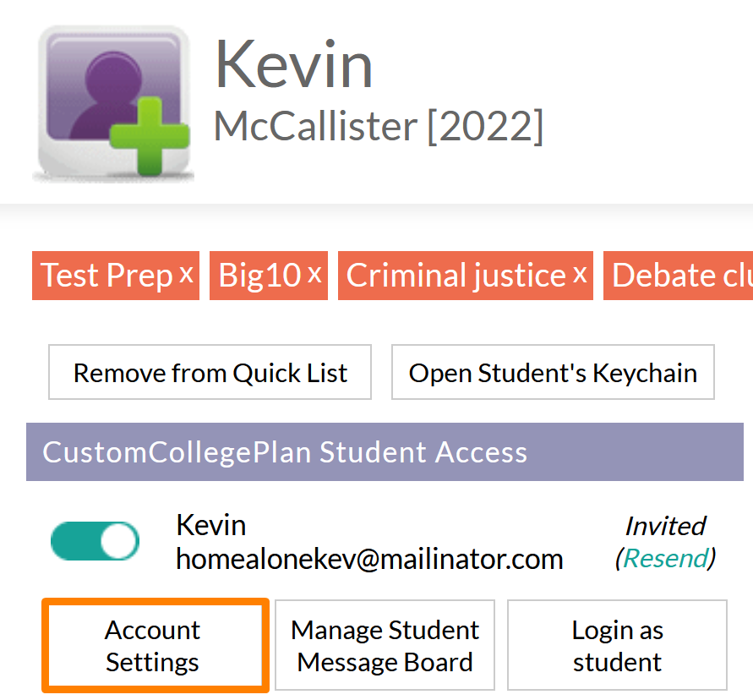Click the McCallister [2022] subtitle
The image size is (753, 700).
coord(379,127)
